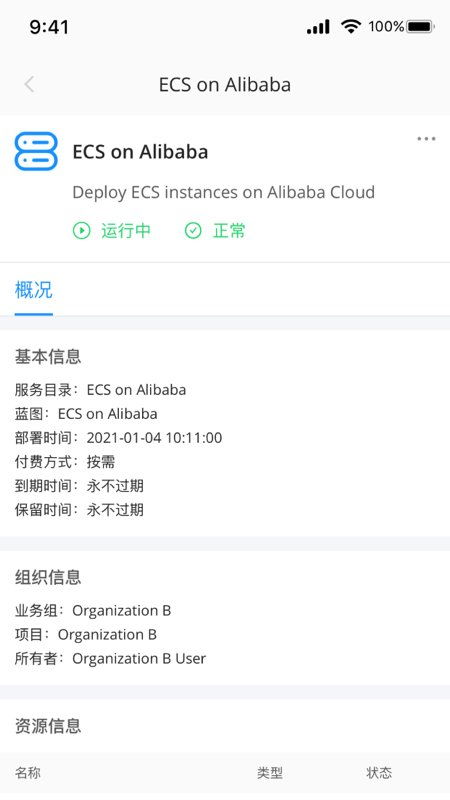Select the 概况 tab
This screenshot has width=450, height=800.
[x=34, y=290]
